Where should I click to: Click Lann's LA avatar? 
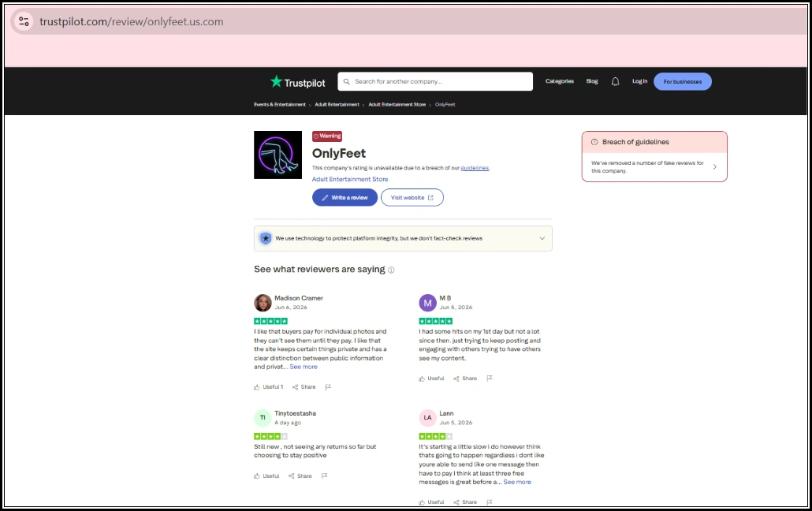tap(428, 418)
